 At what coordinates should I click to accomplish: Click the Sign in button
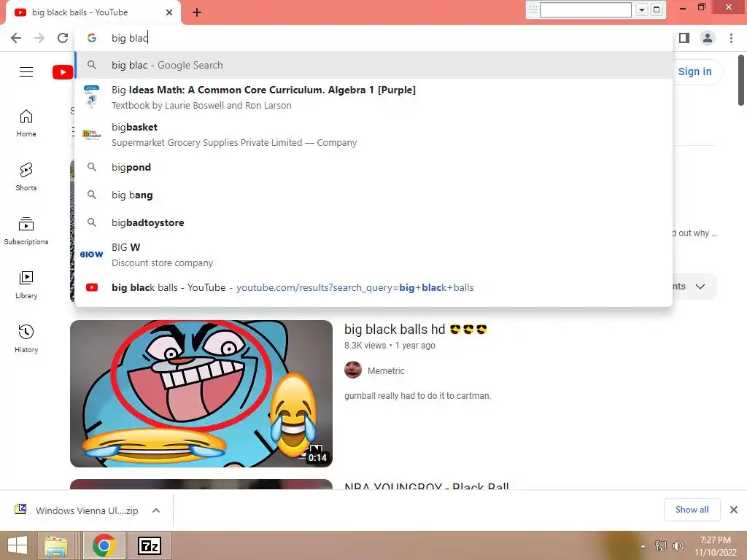(x=694, y=72)
